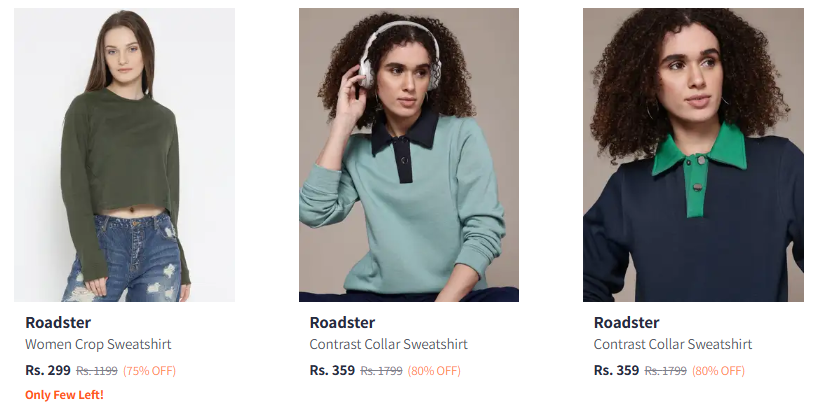Screen dimensions: 832x415
Task: Click Contrast Collar Sweatshirt title under navy sweatshirt
Action: (673, 344)
